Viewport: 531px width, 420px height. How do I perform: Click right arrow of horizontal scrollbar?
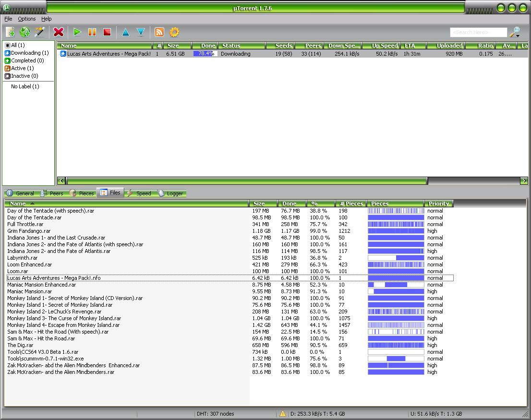click(x=524, y=181)
